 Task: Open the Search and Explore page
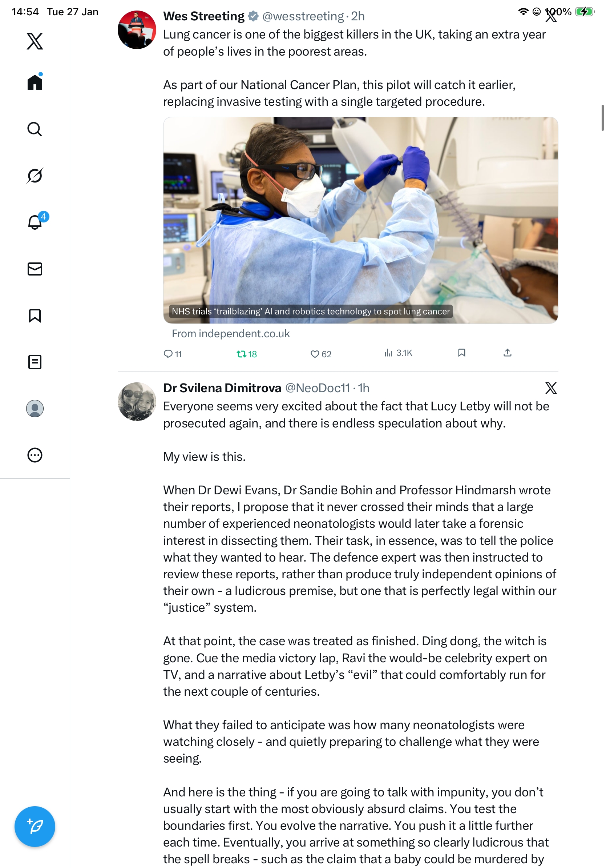pos(35,129)
